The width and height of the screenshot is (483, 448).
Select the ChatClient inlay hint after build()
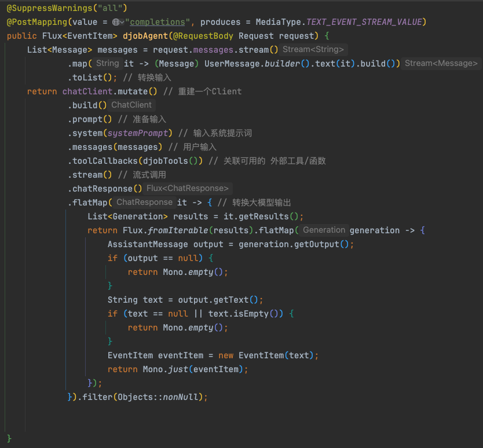tap(131, 105)
